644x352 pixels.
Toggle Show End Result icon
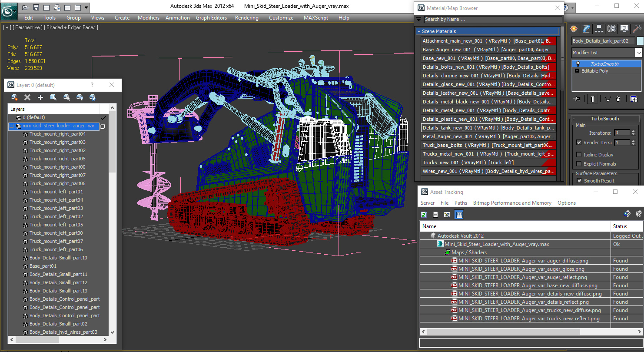coord(592,99)
